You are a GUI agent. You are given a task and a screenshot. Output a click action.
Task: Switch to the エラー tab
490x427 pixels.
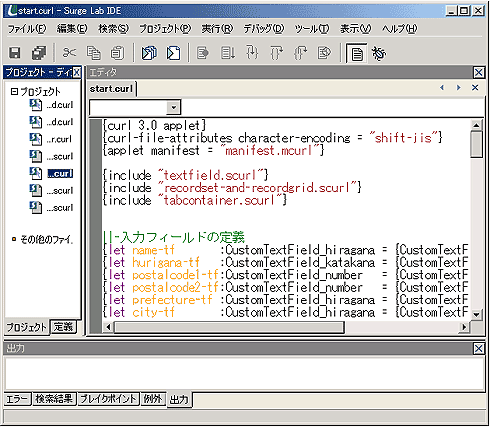coord(18,399)
